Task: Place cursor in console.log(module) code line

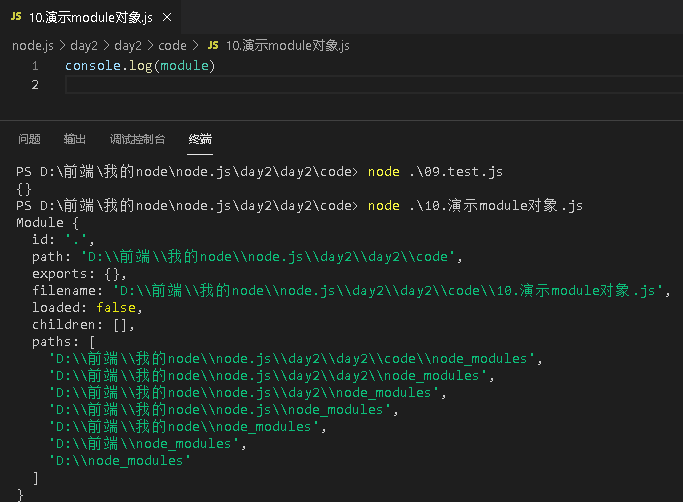Action: coord(140,66)
